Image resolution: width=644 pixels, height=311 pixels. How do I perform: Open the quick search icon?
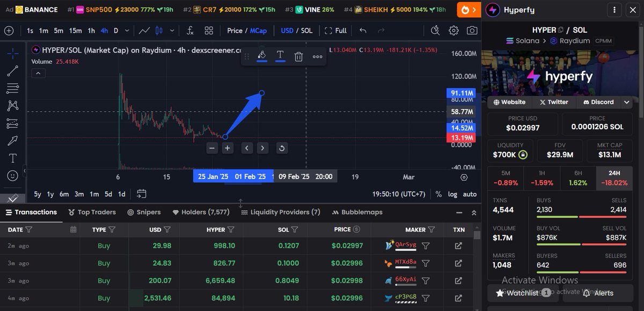[x=435, y=31]
